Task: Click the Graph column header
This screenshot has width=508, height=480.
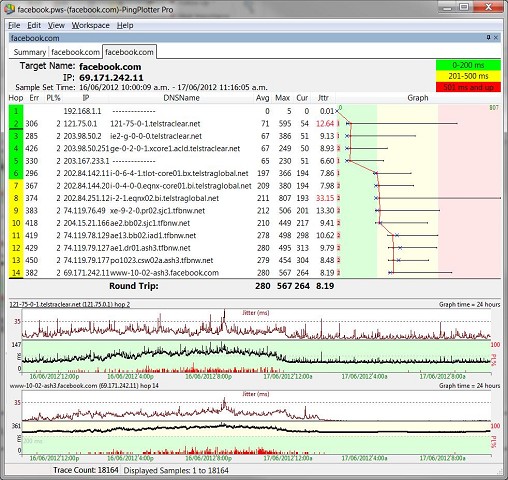Action: pyautogui.click(x=418, y=98)
